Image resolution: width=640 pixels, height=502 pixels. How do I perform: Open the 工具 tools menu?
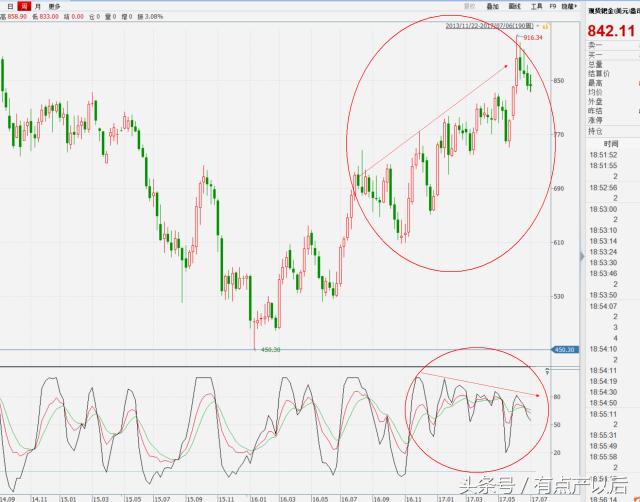536,6
